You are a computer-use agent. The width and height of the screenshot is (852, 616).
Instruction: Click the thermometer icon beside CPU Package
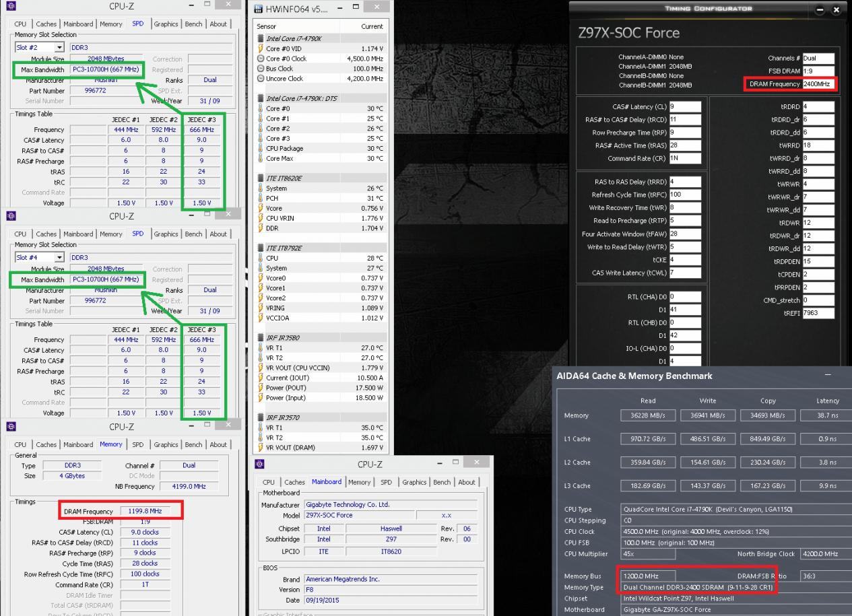(261, 148)
